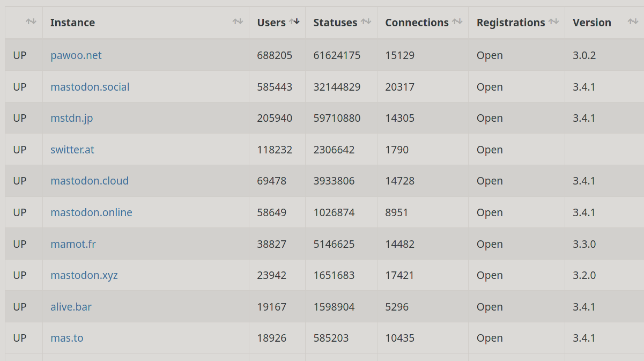Open the pawoo.net instance link
Viewport: 644px width, 361px height.
tap(76, 55)
